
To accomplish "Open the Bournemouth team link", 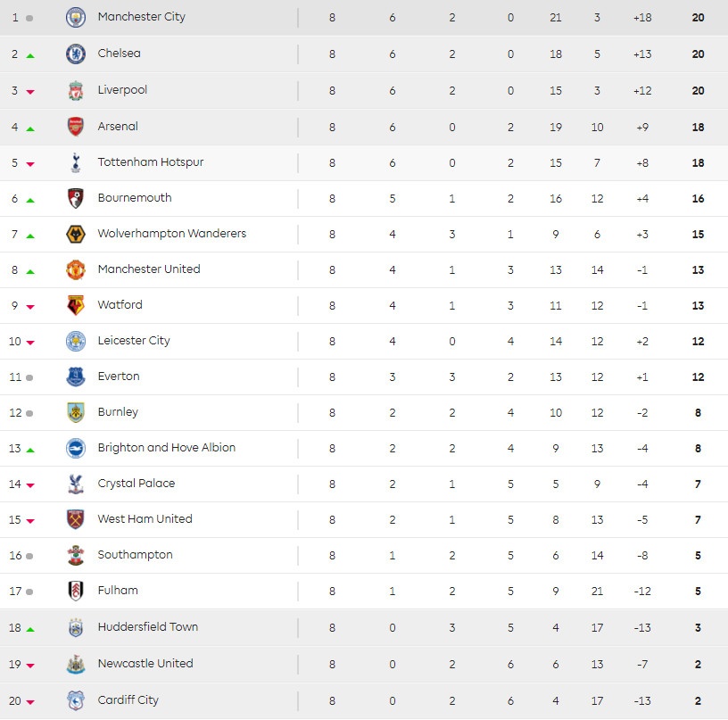I will (x=135, y=198).
